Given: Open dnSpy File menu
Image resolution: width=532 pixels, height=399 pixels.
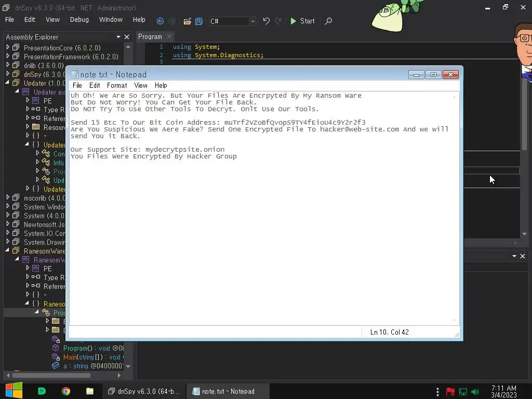Looking at the screenshot, I should [9, 20].
